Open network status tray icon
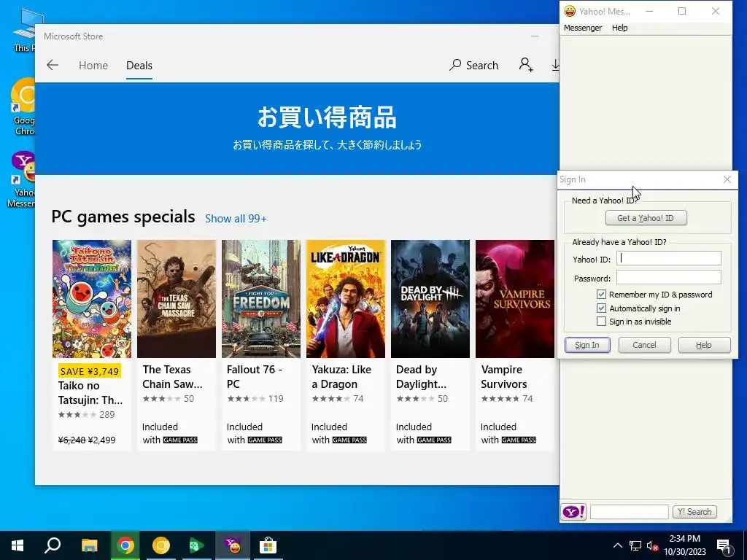The width and height of the screenshot is (747, 560). (635, 545)
